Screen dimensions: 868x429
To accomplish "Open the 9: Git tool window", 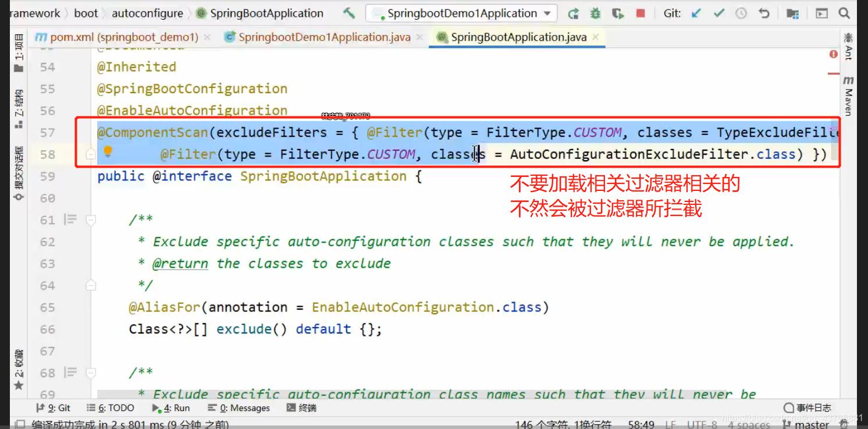I will tap(53, 408).
